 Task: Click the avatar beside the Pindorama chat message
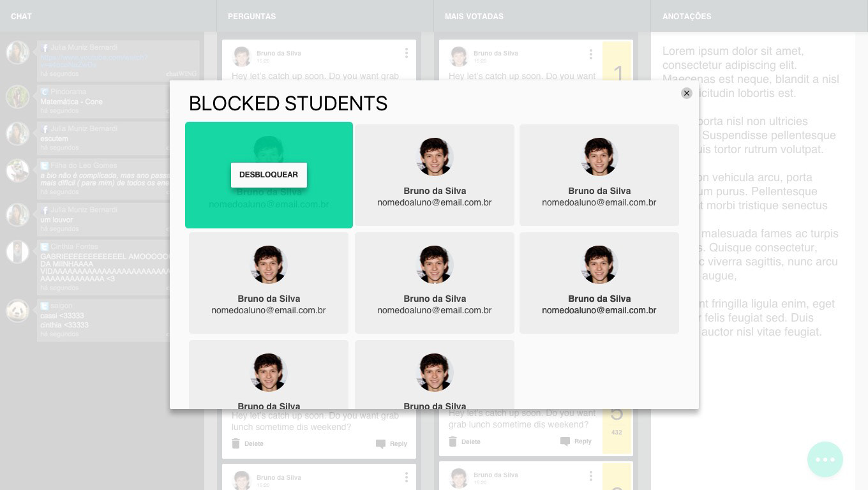17,97
